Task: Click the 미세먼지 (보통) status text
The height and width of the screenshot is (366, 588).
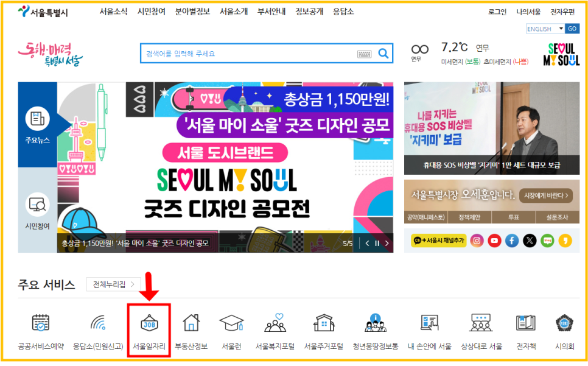Action: click(x=461, y=62)
